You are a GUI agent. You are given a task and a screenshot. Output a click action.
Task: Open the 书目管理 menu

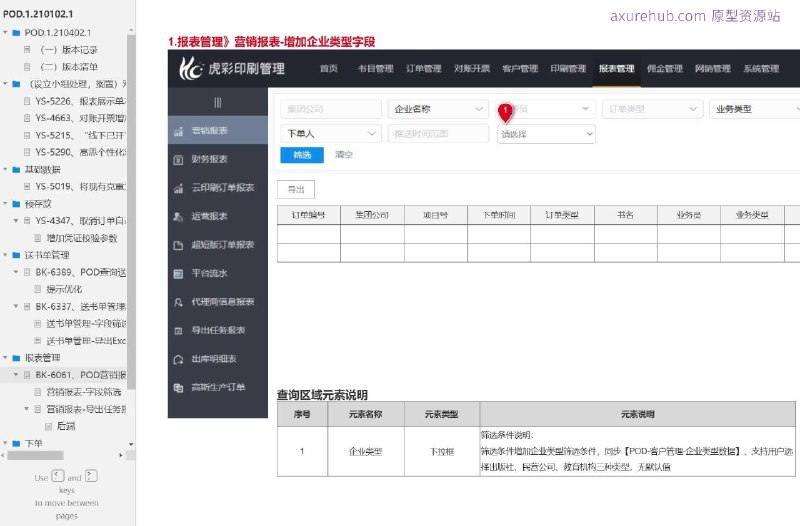[x=376, y=68]
